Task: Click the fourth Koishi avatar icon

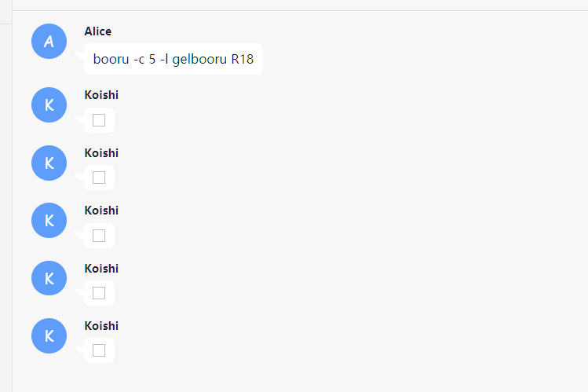Action: click(49, 278)
